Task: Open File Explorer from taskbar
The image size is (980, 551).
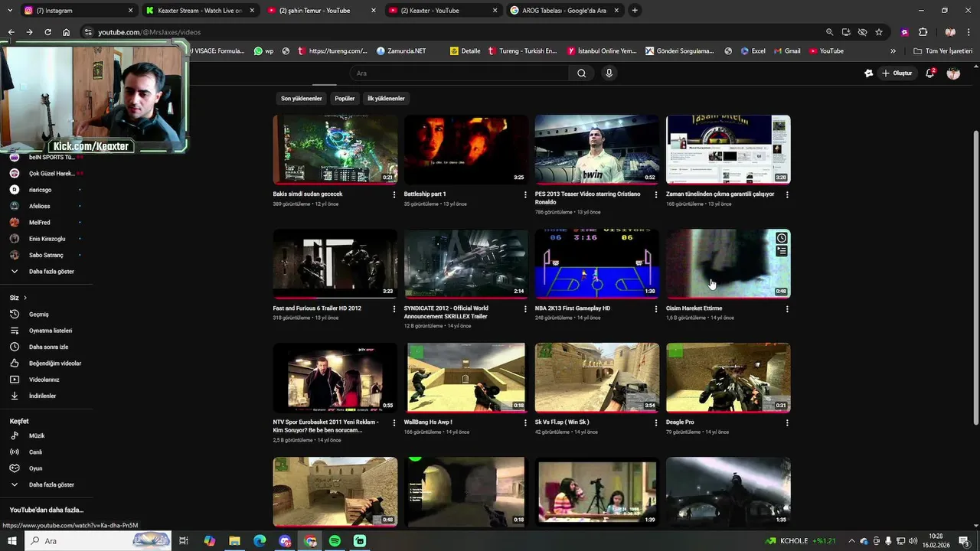Action: point(234,541)
